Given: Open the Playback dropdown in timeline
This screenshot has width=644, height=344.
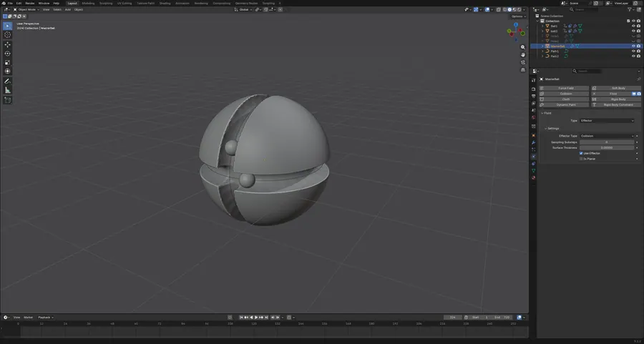Looking at the screenshot, I should click(45, 318).
